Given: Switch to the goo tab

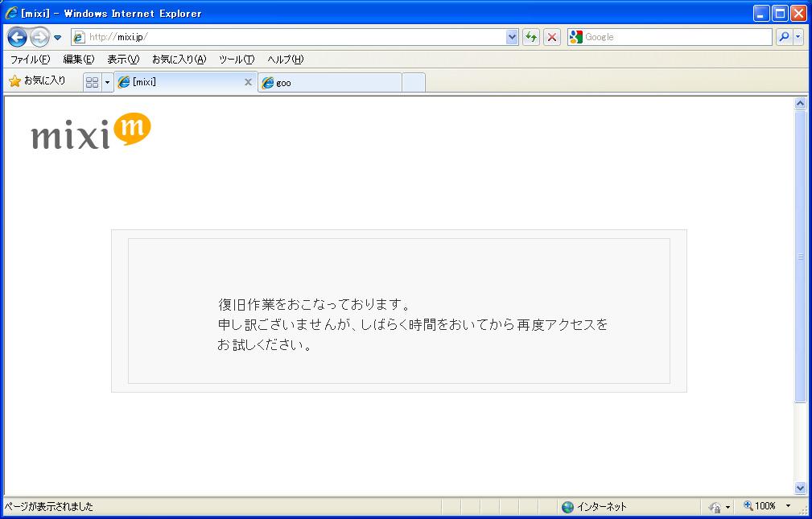Looking at the screenshot, I should click(x=330, y=82).
